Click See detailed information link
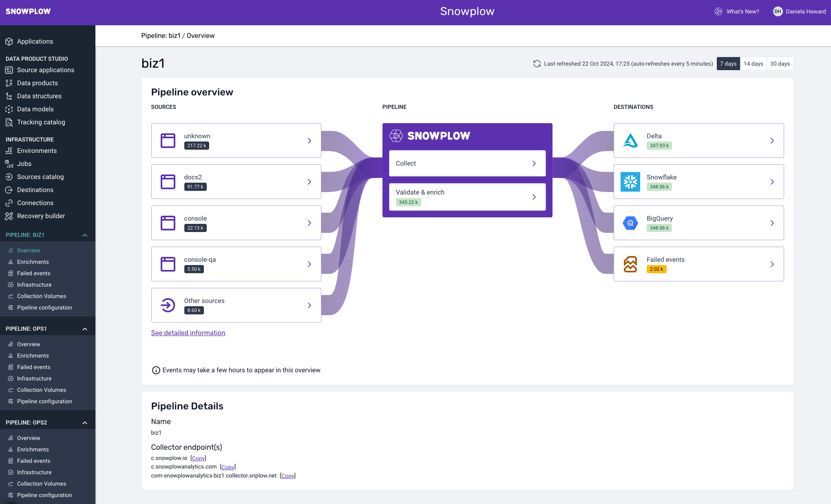Screen dimensions: 831x504 point(188,333)
